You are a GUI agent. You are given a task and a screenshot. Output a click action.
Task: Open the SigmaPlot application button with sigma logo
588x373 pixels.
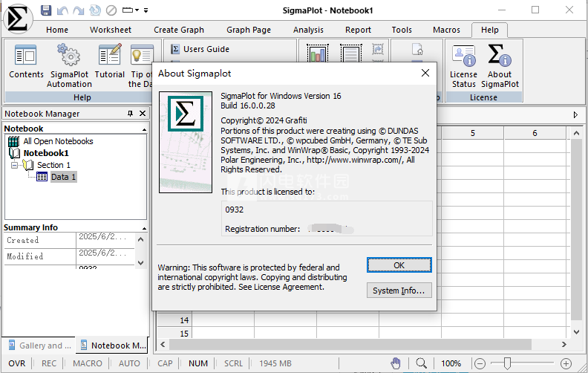pos(18,19)
